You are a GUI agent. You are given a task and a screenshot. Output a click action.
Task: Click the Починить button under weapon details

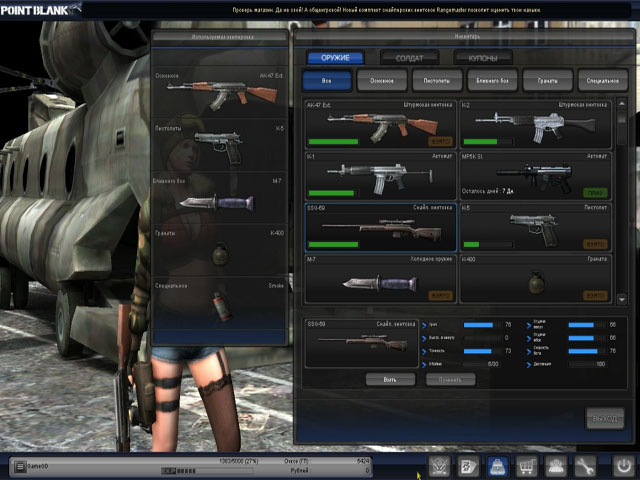450,380
